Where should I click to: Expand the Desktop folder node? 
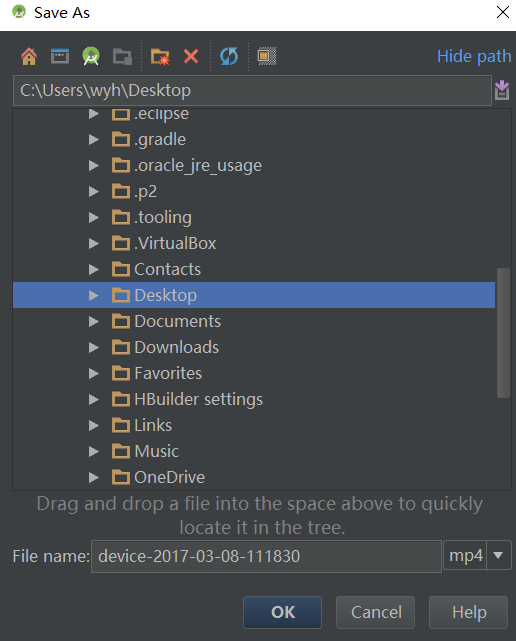click(94, 295)
